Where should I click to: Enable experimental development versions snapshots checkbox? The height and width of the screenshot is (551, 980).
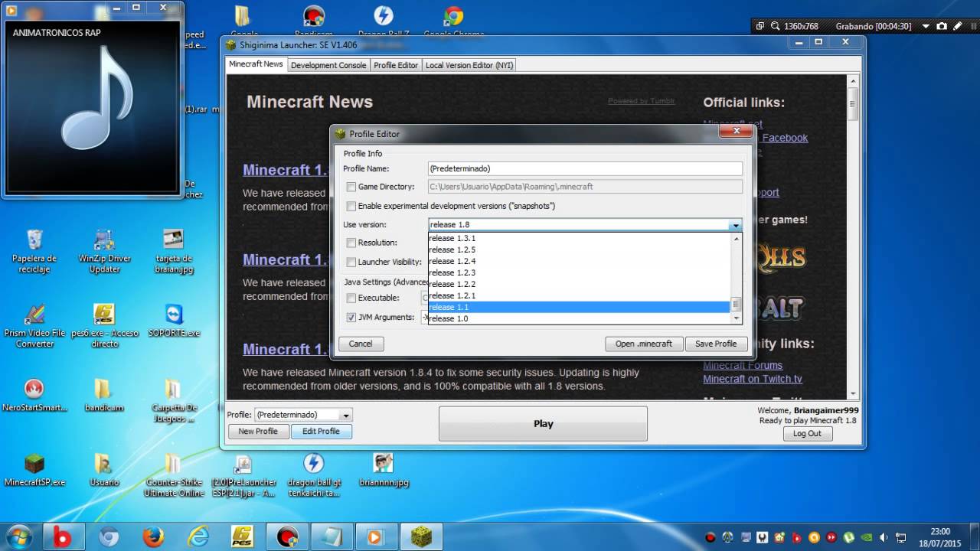coord(351,206)
